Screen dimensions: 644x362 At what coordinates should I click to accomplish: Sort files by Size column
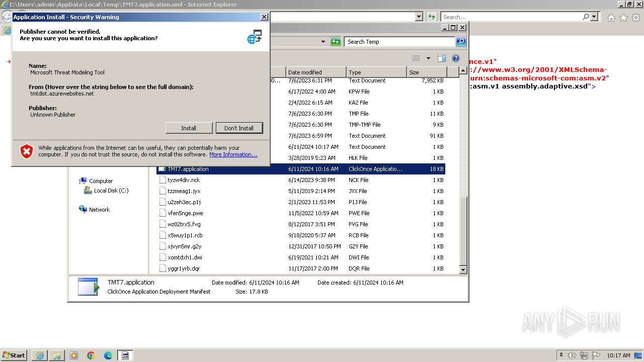(426, 72)
